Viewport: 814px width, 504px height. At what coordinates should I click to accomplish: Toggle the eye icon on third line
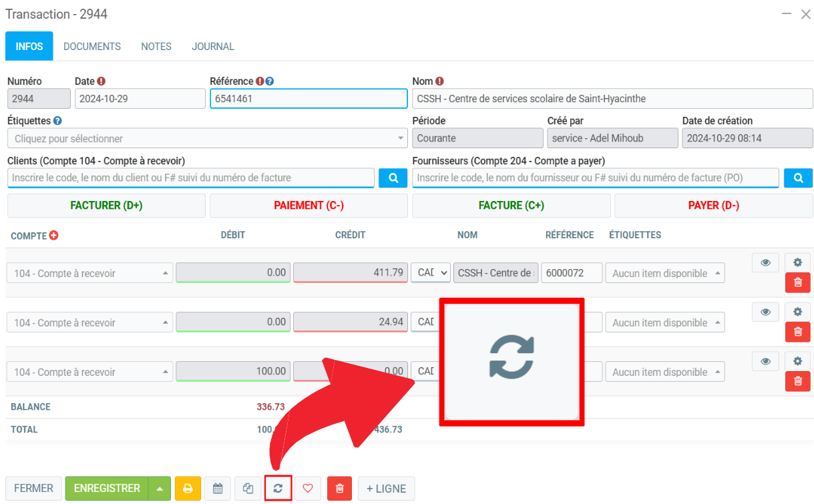point(765,361)
